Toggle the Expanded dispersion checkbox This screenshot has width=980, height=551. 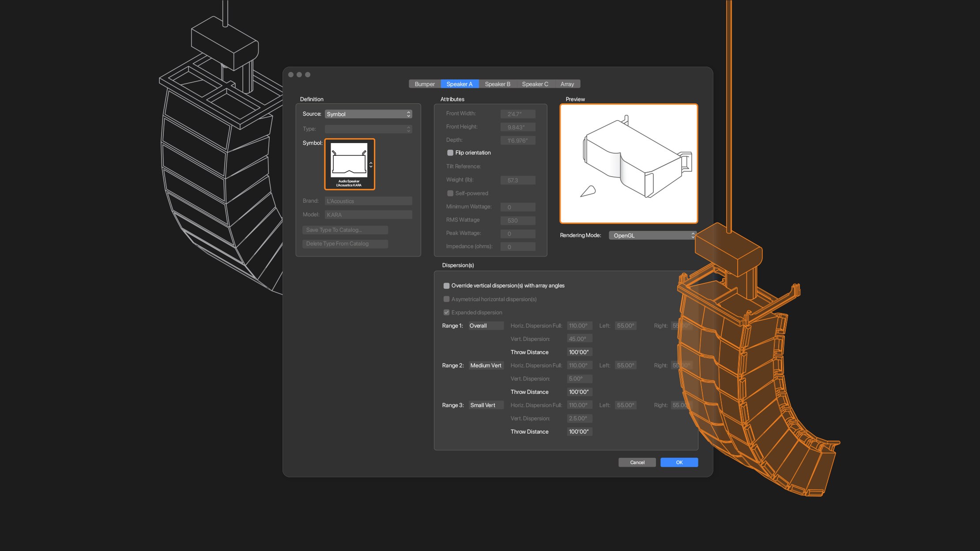(x=446, y=312)
